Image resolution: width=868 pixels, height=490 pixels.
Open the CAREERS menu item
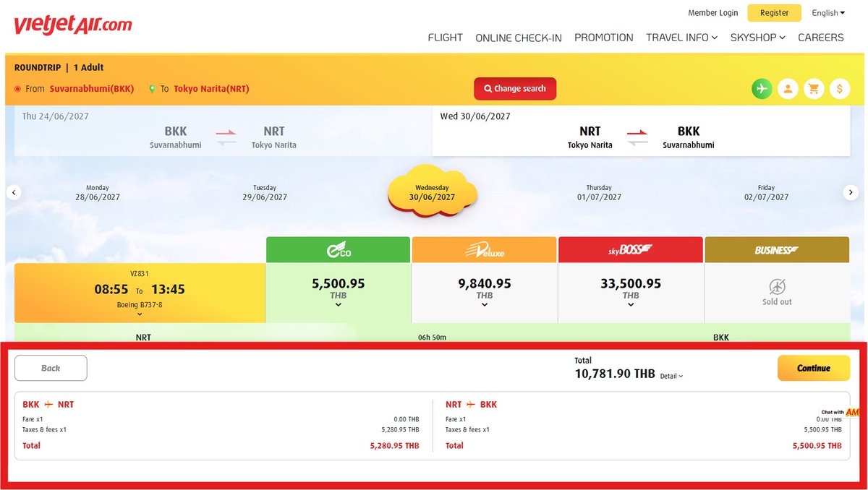tap(821, 38)
